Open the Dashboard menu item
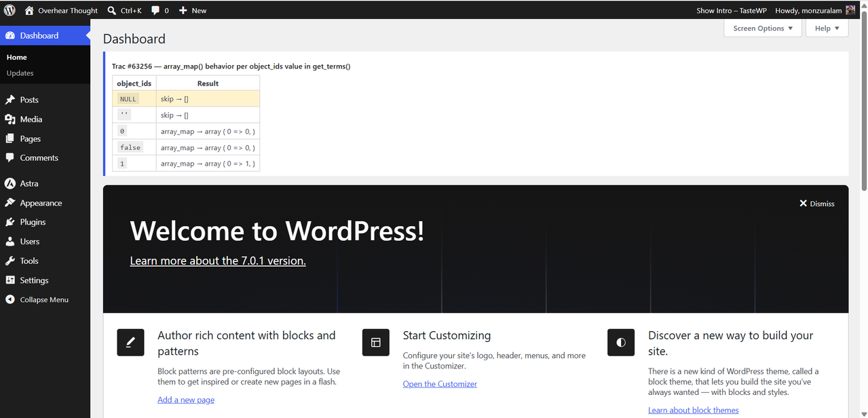This screenshot has width=868, height=418. 45,35
